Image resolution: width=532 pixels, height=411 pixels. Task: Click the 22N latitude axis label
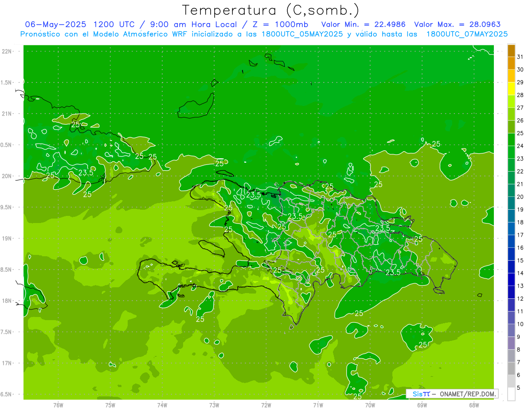[x=7, y=51]
